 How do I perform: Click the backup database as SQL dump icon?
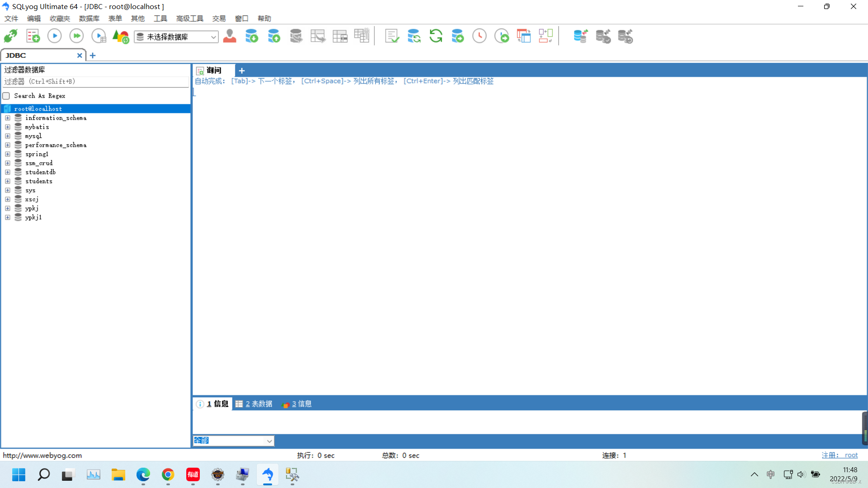point(252,36)
